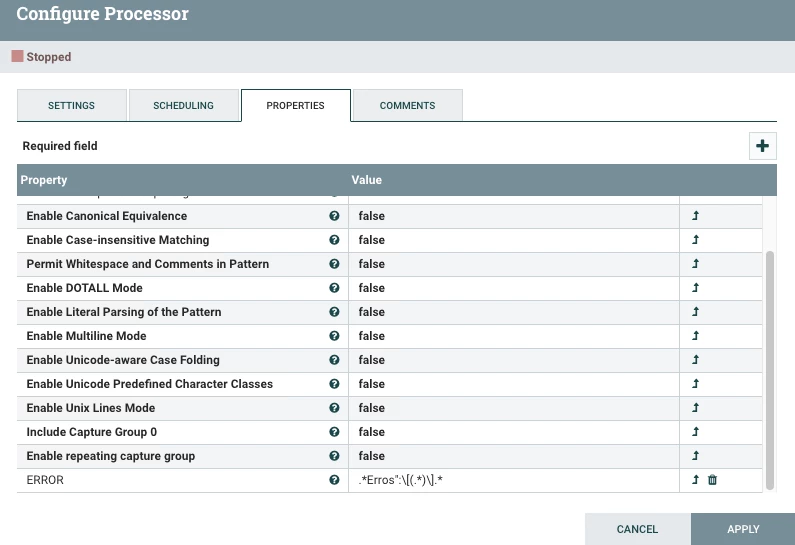Edit Enable Literal Parsing false value
795x545 pixels.
[514, 312]
